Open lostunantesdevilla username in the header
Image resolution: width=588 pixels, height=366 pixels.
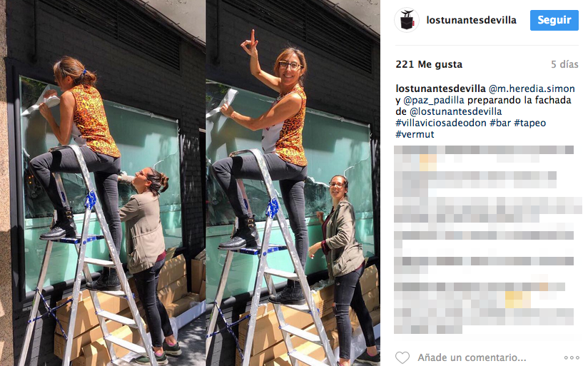click(x=472, y=20)
